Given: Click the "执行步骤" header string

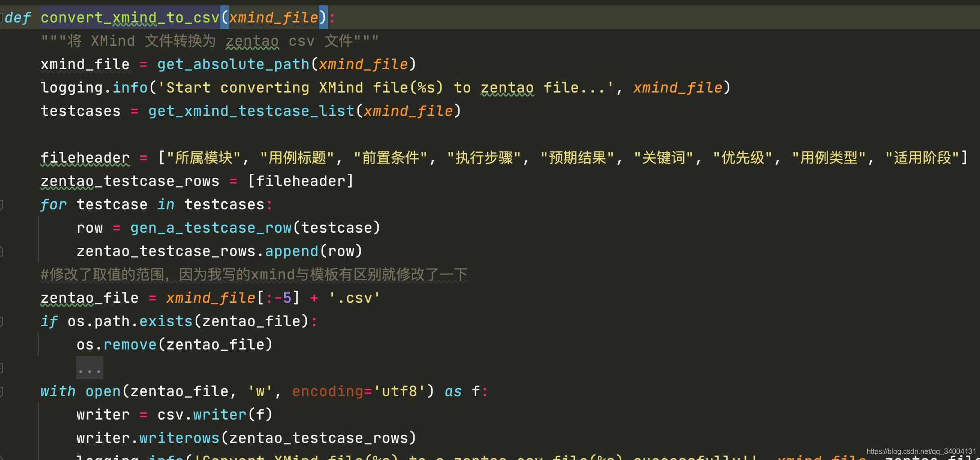Looking at the screenshot, I should click(x=484, y=158).
